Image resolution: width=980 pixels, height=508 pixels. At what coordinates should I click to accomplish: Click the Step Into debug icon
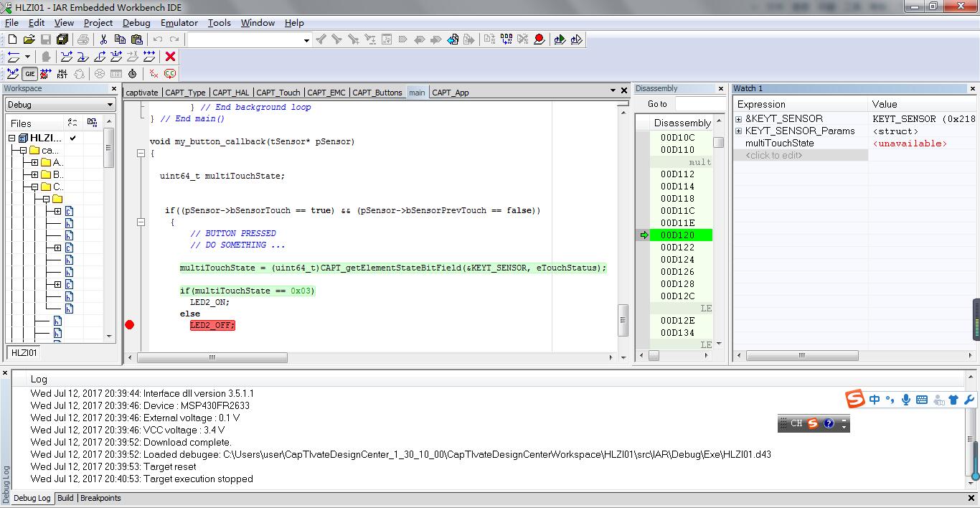click(x=83, y=57)
